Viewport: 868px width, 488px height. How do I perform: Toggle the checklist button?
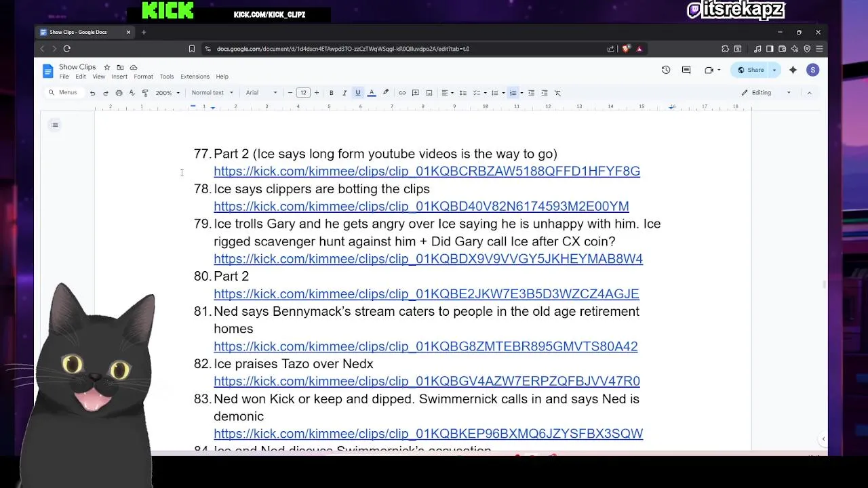tap(476, 93)
